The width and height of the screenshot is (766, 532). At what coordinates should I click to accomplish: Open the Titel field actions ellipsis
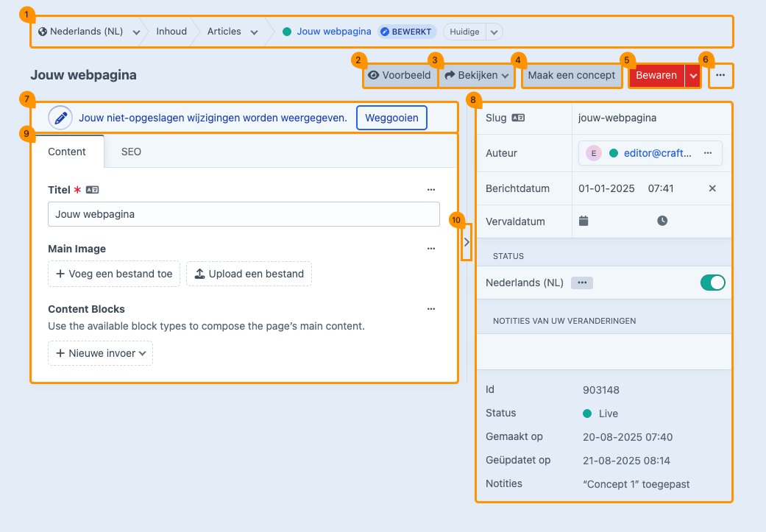pos(431,190)
